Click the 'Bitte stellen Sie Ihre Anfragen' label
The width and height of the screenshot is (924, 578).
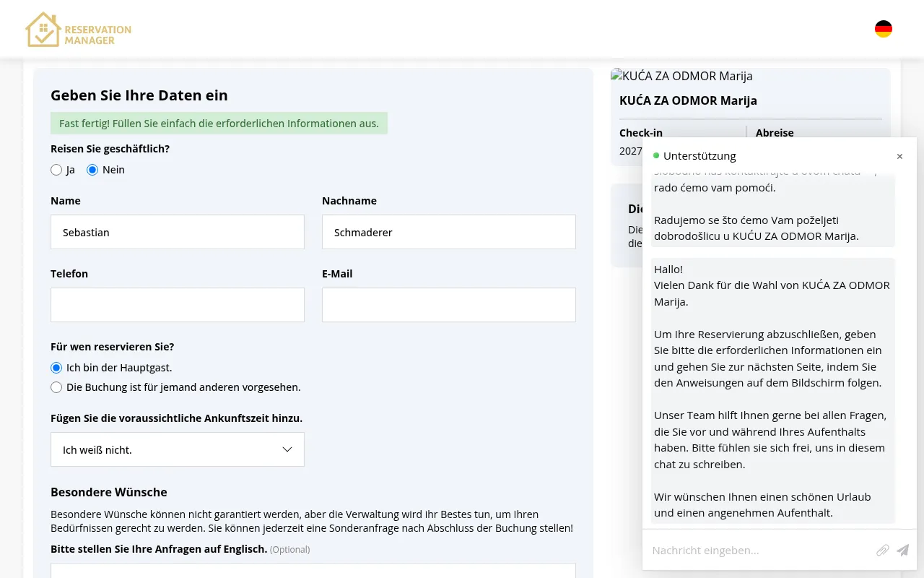[x=159, y=549]
